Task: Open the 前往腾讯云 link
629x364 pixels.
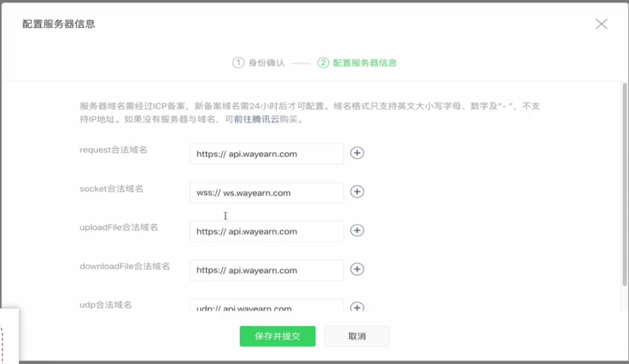Action: click(x=256, y=119)
